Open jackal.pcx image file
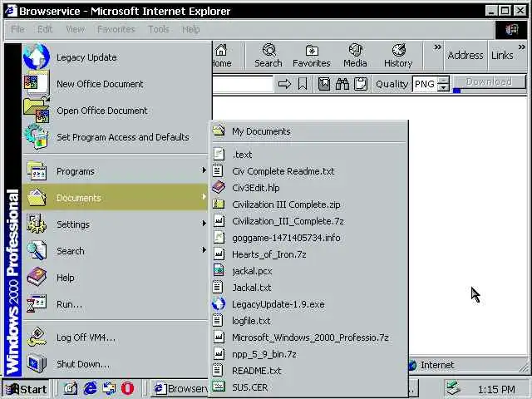Image resolution: width=532 pixels, height=399 pixels. click(x=308, y=271)
